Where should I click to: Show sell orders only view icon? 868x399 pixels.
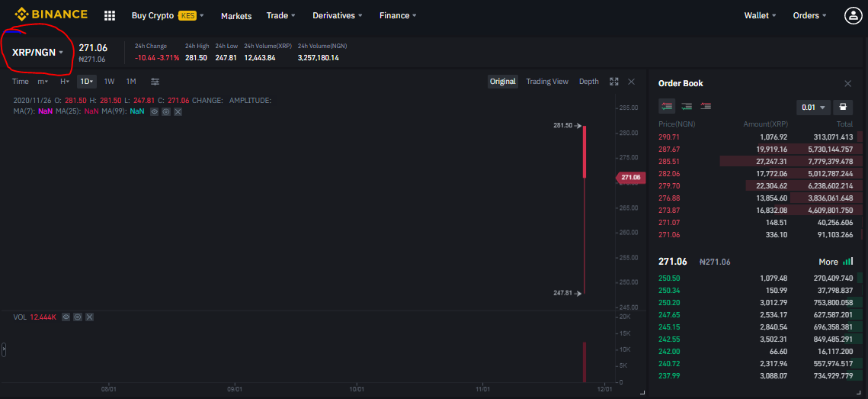pyautogui.click(x=706, y=106)
